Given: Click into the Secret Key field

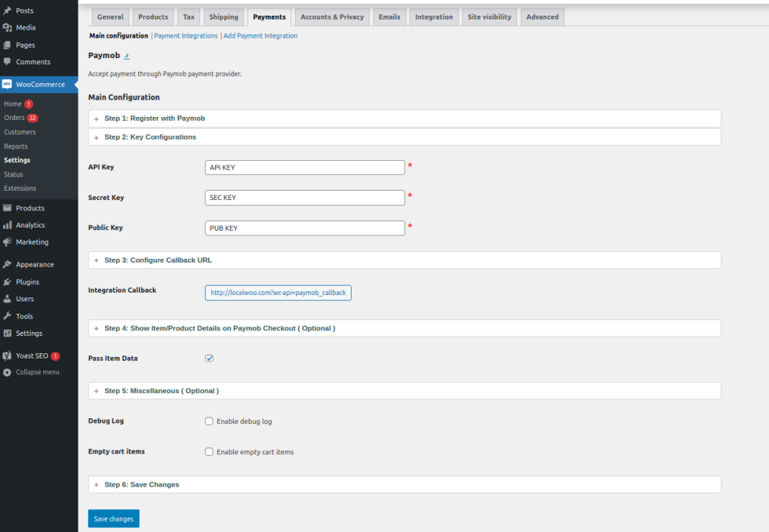Looking at the screenshot, I should click(304, 198).
